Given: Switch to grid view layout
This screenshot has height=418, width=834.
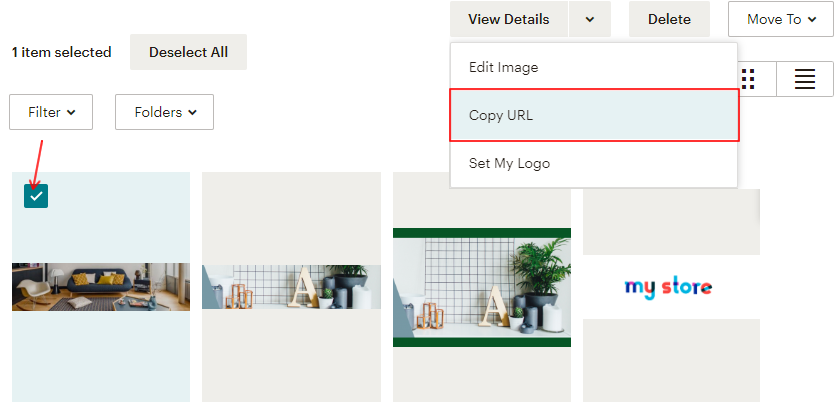Looking at the screenshot, I should coord(748,79).
